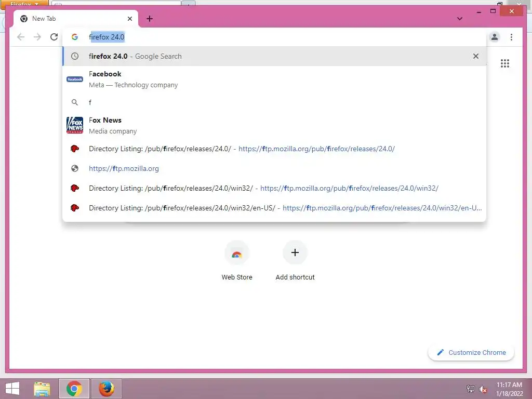This screenshot has width=532, height=399.
Task: Open the /pub/firefox/releases/24.0/ directory suggestion
Action: coord(274,149)
